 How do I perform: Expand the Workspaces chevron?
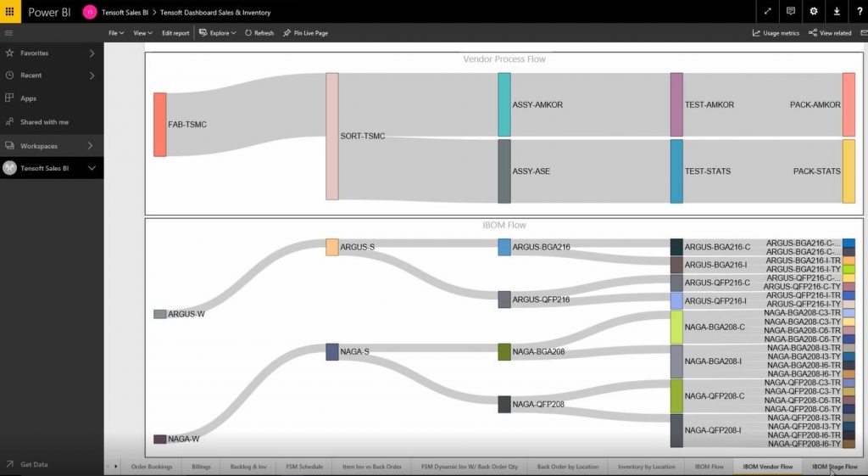pos(90,146)
